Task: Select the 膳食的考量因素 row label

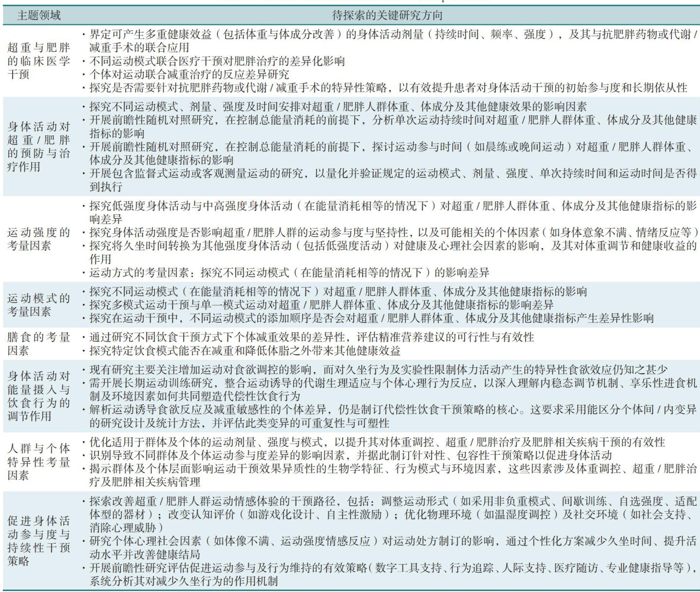Action: 39,344
